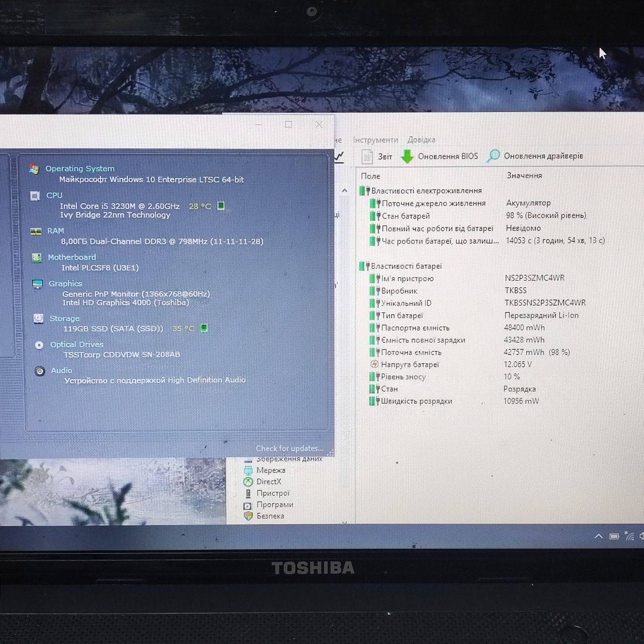Select the Пристрої tree item label

pos(273,493)
